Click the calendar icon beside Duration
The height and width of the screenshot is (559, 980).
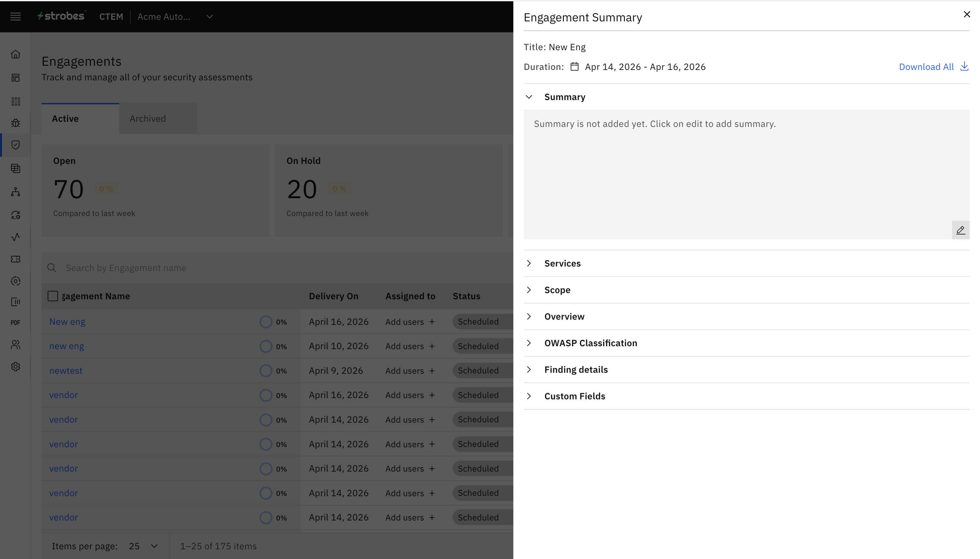point(574,66)
